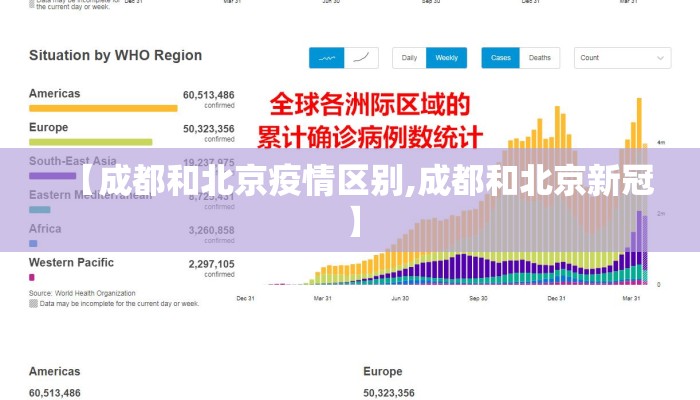Click the Situation by WHO Region heading
Image resolution: width=700 pixels, height=400 pixels.
tap(115, 56)
